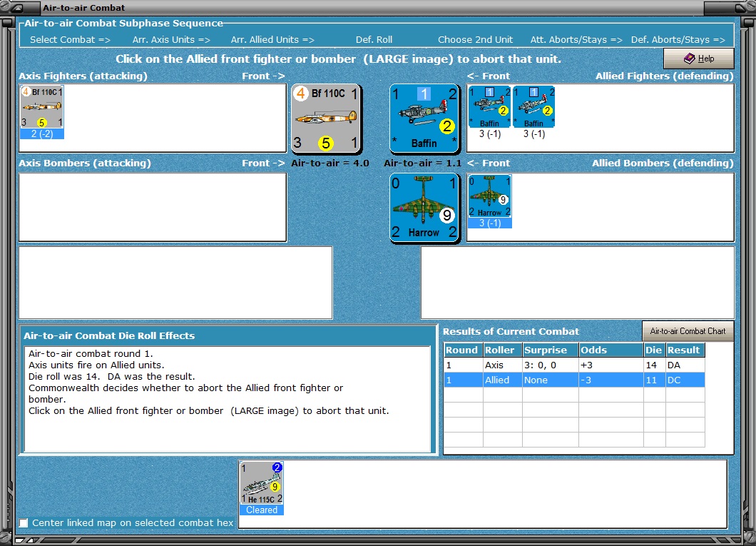Click the large Bf 110C front fighter counter
The width and height of the screenshot is (756, 546).
pos(327,118)
